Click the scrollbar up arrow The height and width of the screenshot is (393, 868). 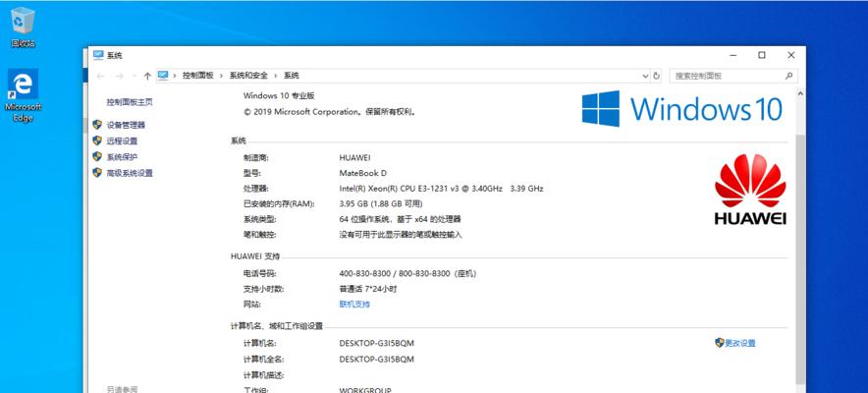coord(800,94)
